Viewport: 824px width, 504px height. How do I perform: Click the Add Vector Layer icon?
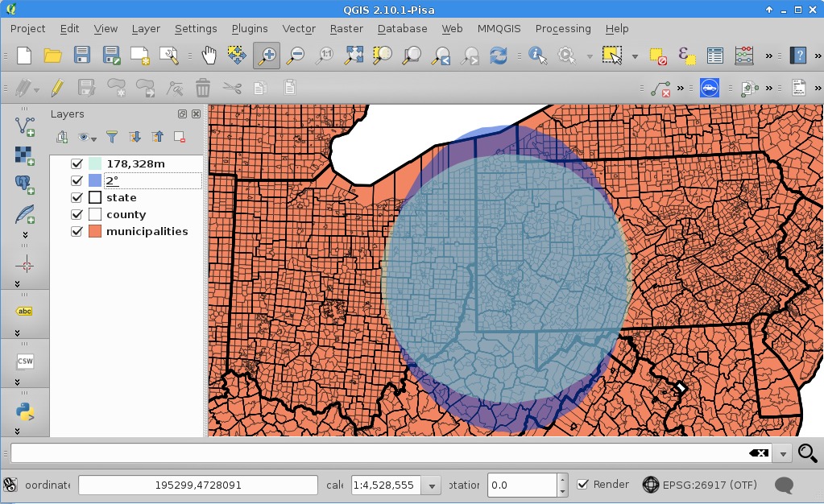pos(25,125)
